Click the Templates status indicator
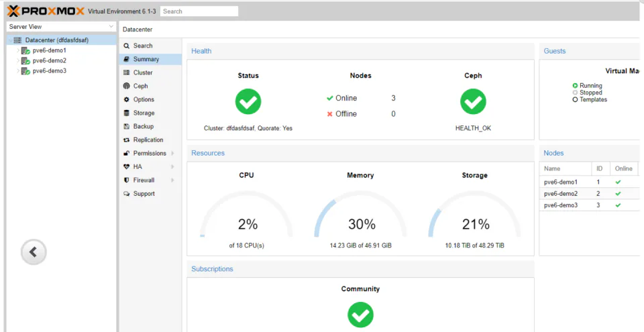 point(575,100)
